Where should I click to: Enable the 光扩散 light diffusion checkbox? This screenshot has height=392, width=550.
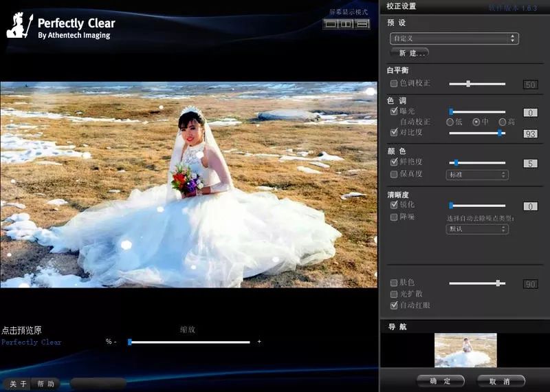394,294
